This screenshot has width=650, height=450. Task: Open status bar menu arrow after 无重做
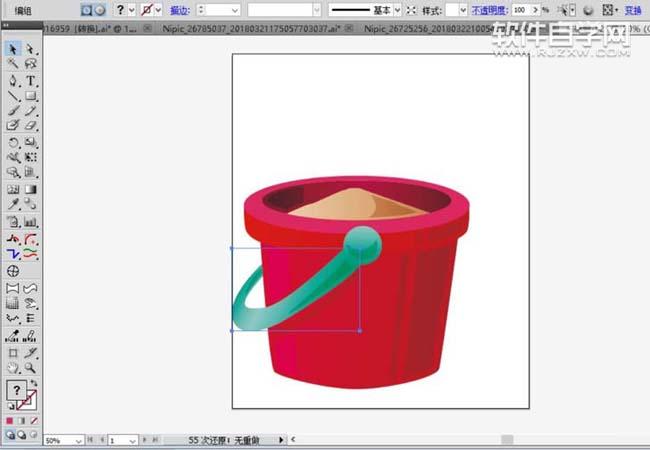point(281,440)
